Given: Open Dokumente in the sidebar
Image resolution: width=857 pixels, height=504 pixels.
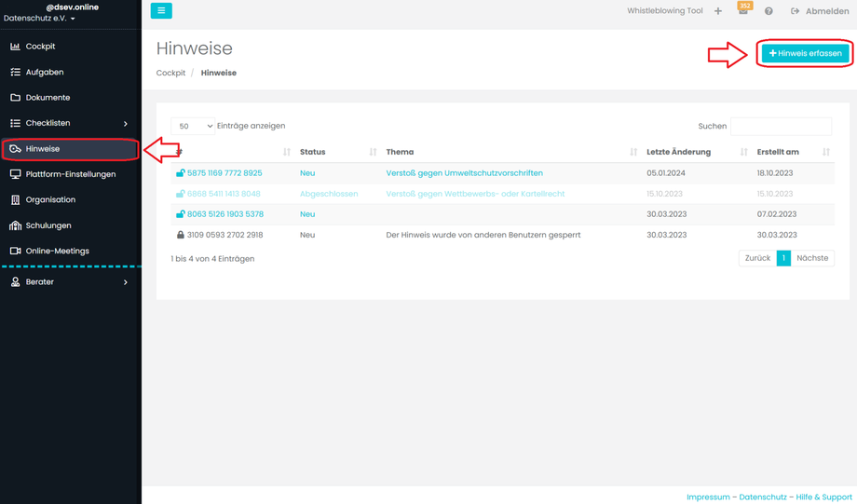Looking at the screenshot, I should (48, 97).
